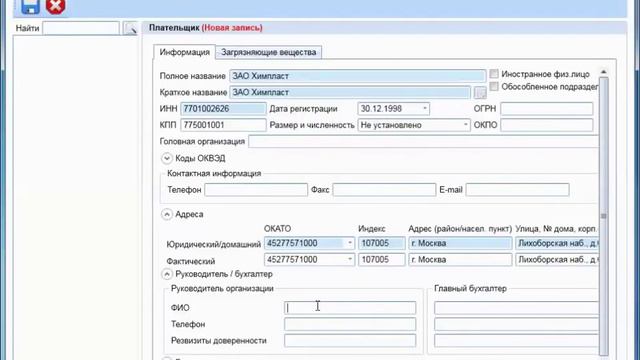Screen dimensions: 640x360
Task: Click the Реквизиты доверенности field under Руководитель организации
Action: pos(350,340)
